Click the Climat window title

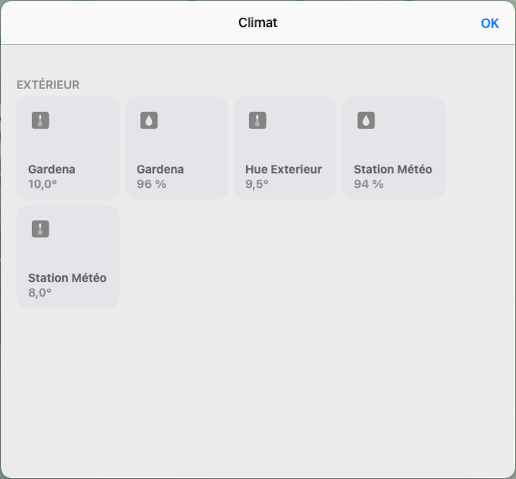click(x=258, y=23)
